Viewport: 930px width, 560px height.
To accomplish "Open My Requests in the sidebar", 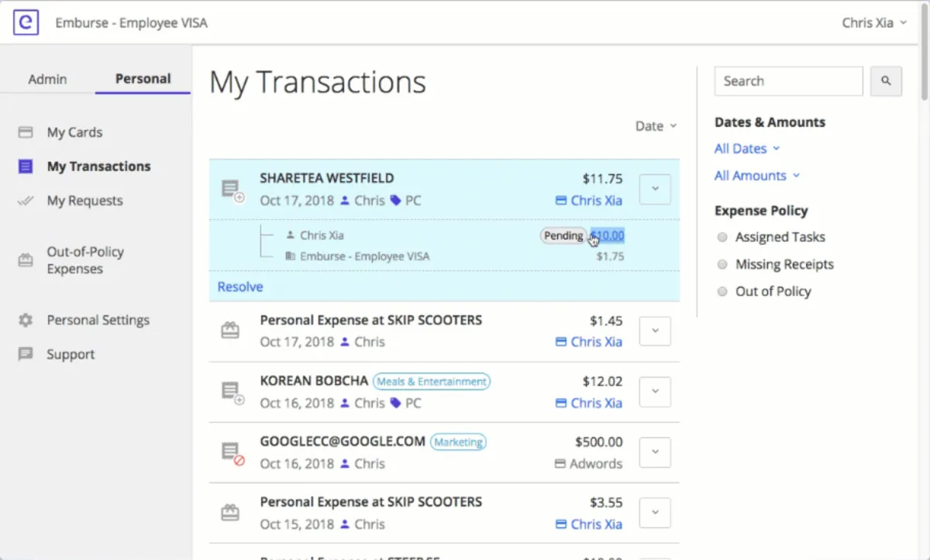I will click(84, 201).
